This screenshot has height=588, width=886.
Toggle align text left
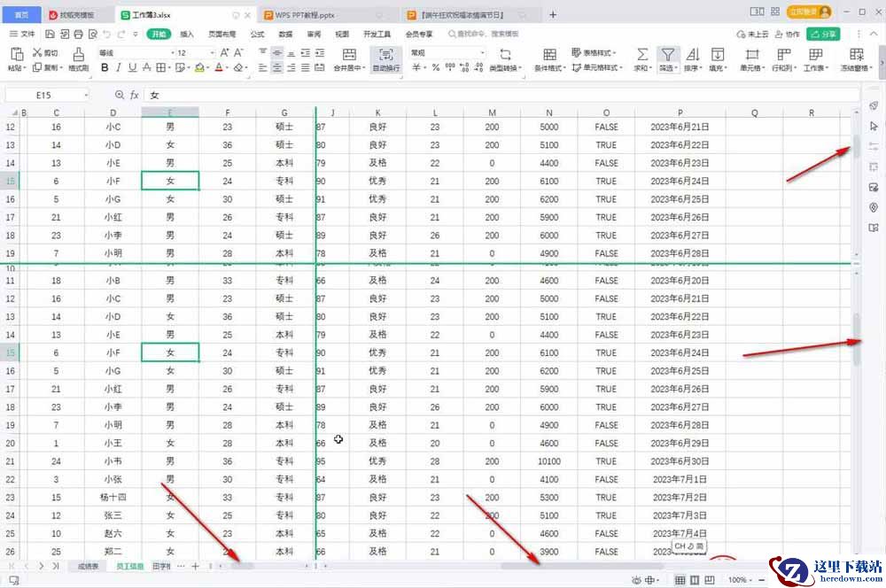click(x=263, y=68)
